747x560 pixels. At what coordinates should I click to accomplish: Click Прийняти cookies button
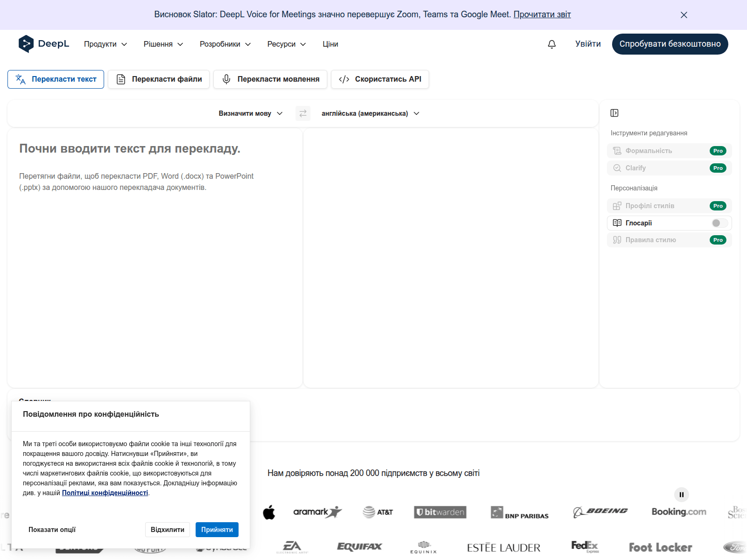(x=217, y=530)
